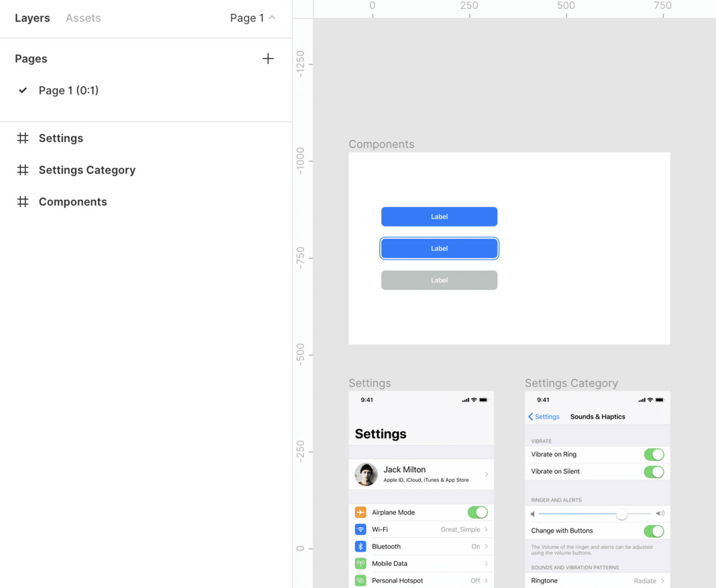Click the Bluetooth label in Settings
This screenshot has height=588, width=716.
click(x=386, y=546)
